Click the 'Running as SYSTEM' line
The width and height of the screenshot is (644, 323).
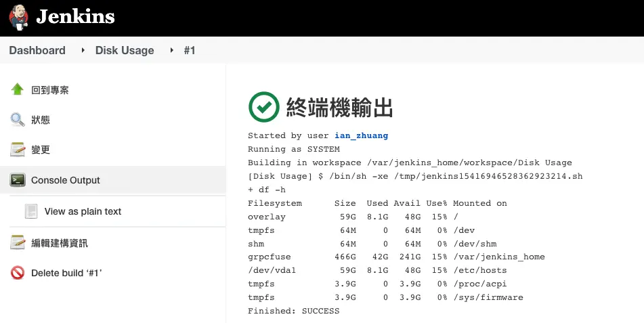point(294,149)
